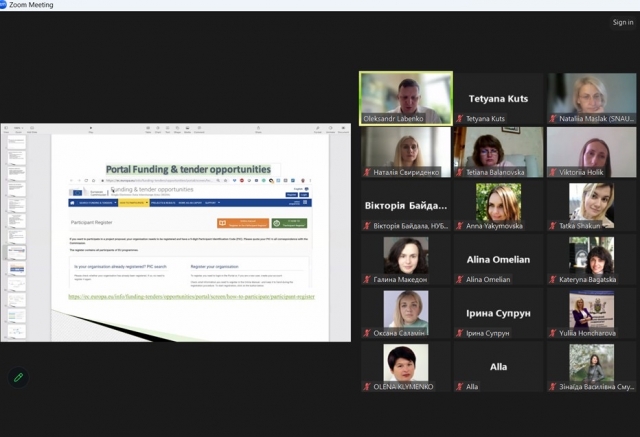Image resolution: width=640 pixels, height=437 pixels.
Task: Click the Shape icon in Keynote toolbar
Action: 177,129
